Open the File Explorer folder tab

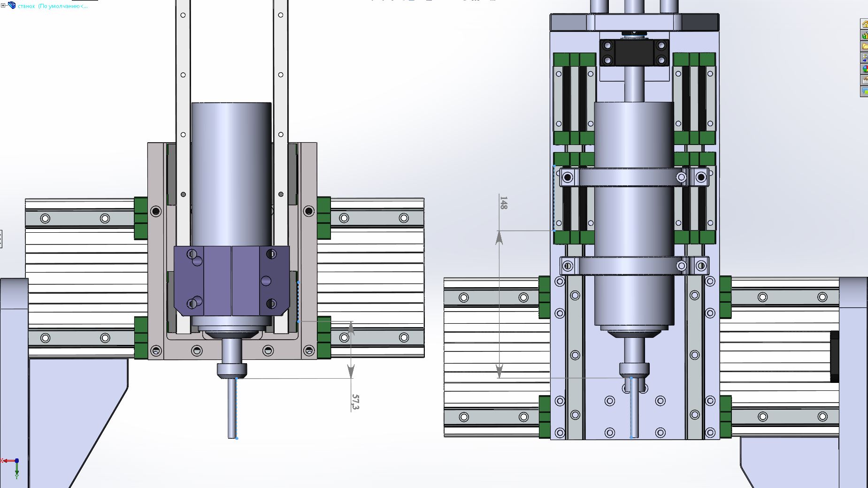[864, 46]
